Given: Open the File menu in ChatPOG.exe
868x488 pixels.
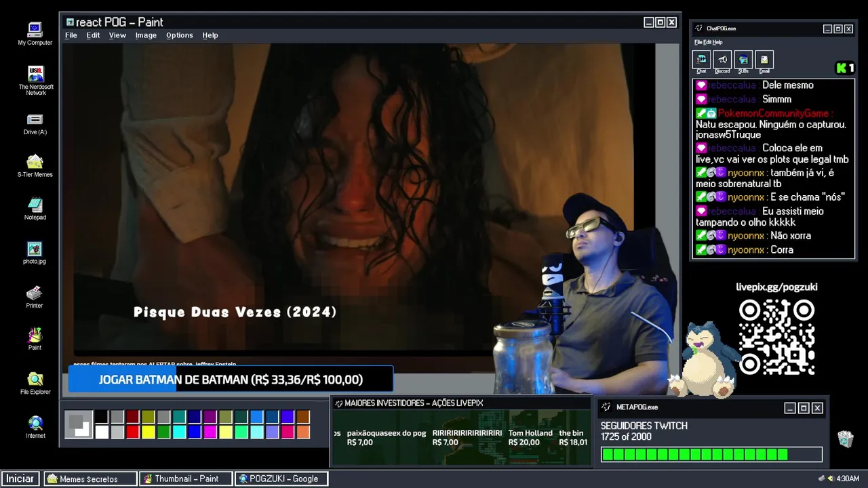Looking at the screenshot, I should point(698,42).
